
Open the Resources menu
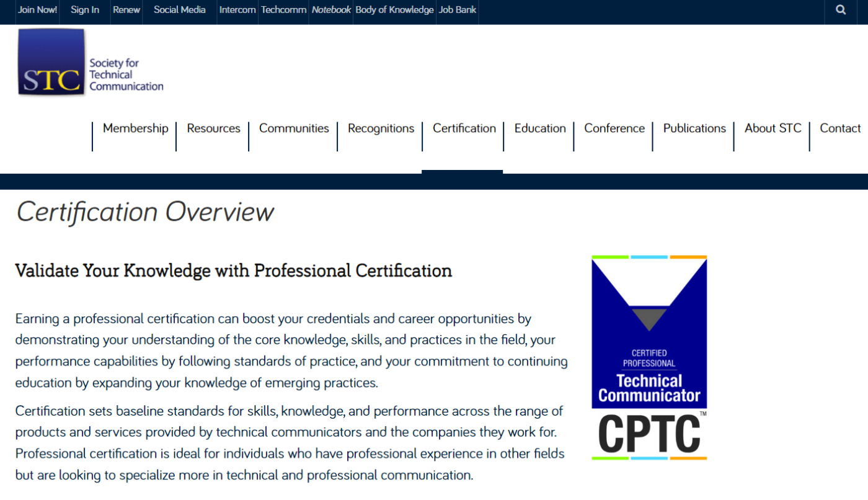(x=213, y=128)
